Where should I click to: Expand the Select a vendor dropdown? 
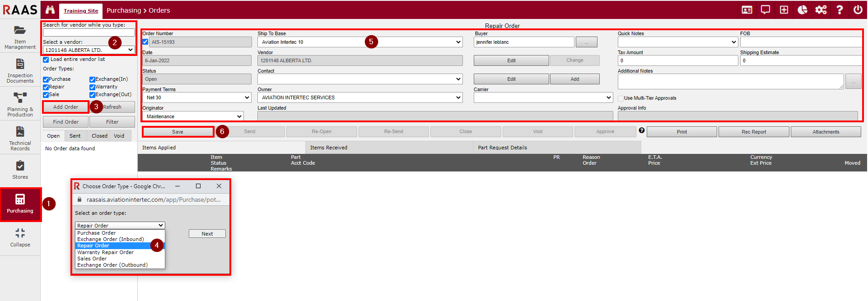pos(89,50)
